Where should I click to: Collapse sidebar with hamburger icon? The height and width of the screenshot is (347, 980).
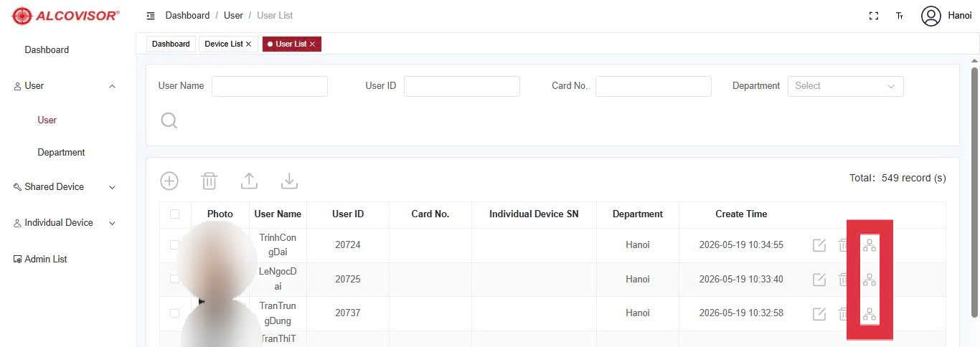point(151,16)
